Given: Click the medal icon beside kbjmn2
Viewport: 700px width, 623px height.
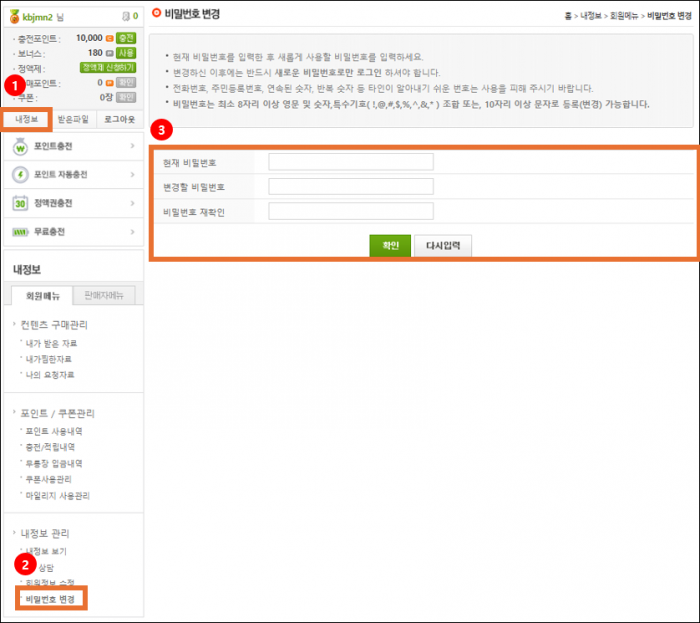Looking at the screenshot, I should coord(13,16).
